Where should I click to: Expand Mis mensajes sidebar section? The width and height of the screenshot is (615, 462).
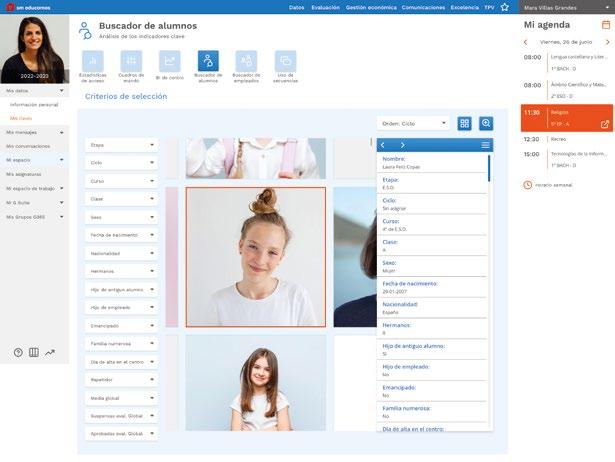pos(35,133)
